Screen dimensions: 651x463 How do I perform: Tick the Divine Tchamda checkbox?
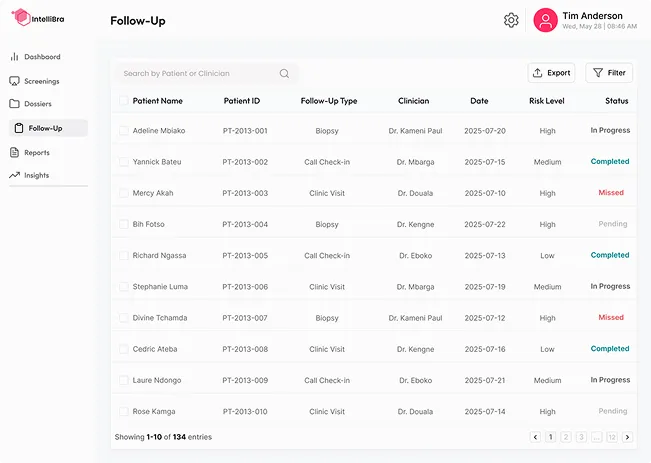(x=124, y=318)
